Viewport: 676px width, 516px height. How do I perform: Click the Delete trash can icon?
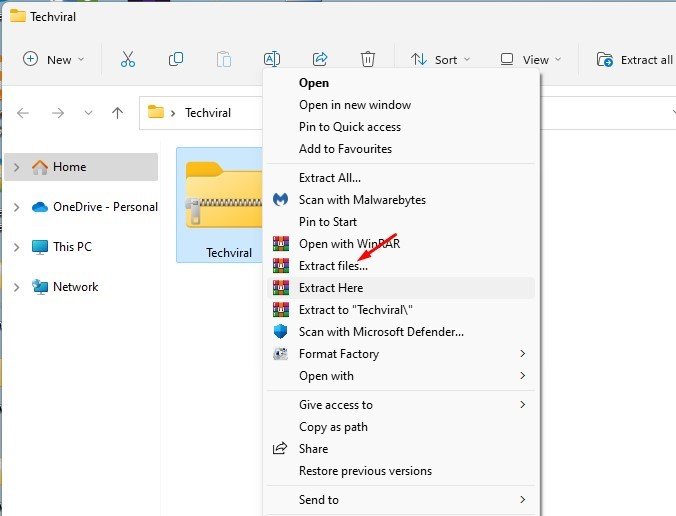(368, 59)
